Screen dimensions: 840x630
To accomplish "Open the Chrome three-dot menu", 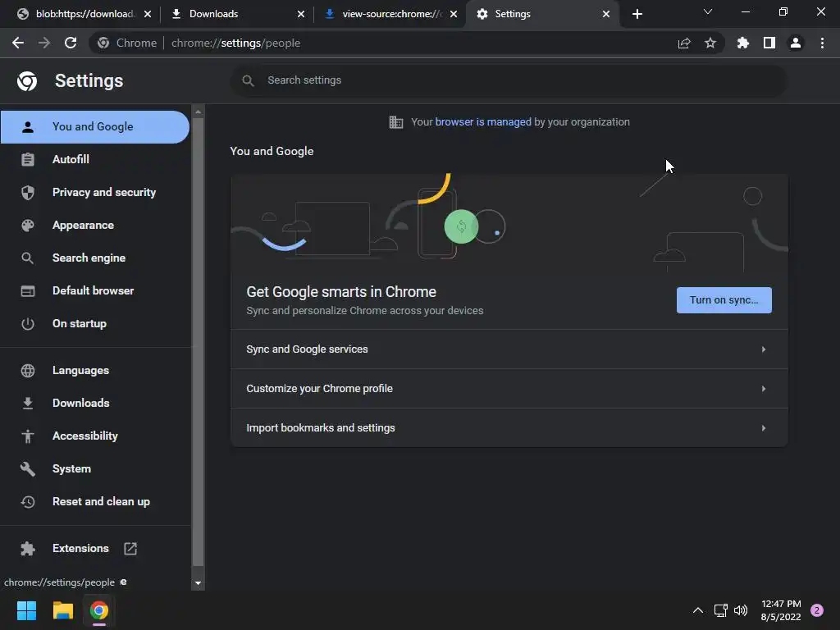I will pyautogui.click(x=822, y=43).
